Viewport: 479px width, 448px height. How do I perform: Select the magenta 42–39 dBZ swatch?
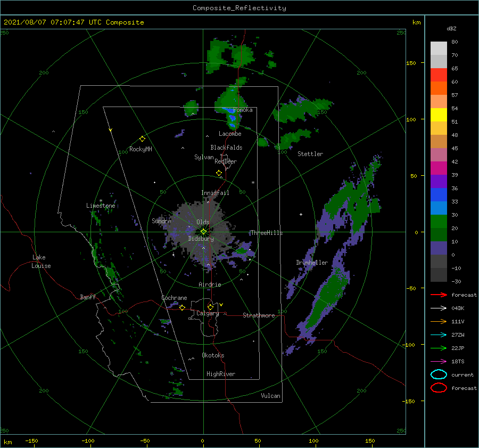pyautogui.click(x=439, y=168)
